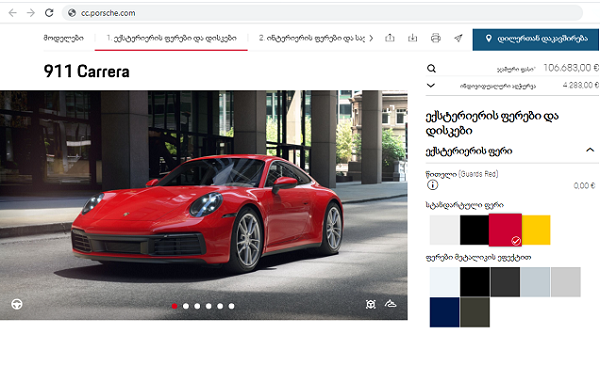
Task: Show more tabs with the right chevron
Action: pyautogui.click(x=371, y=38)
